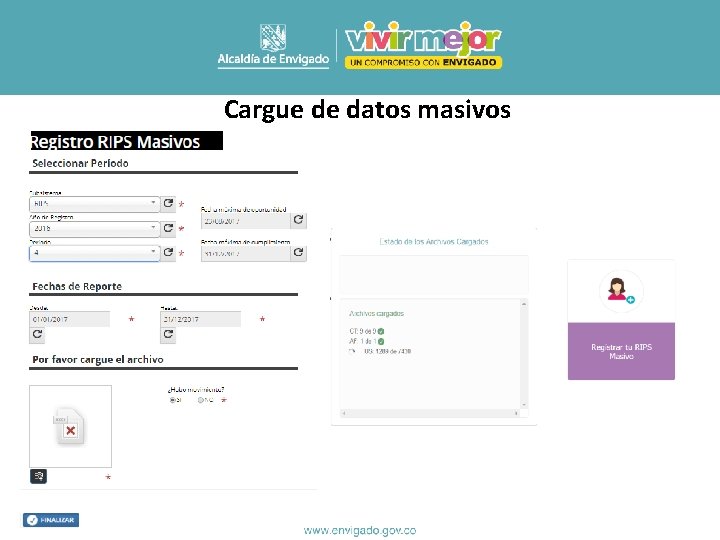Click the Finalizar button
The image size is (720, 540).
[51, 520]
